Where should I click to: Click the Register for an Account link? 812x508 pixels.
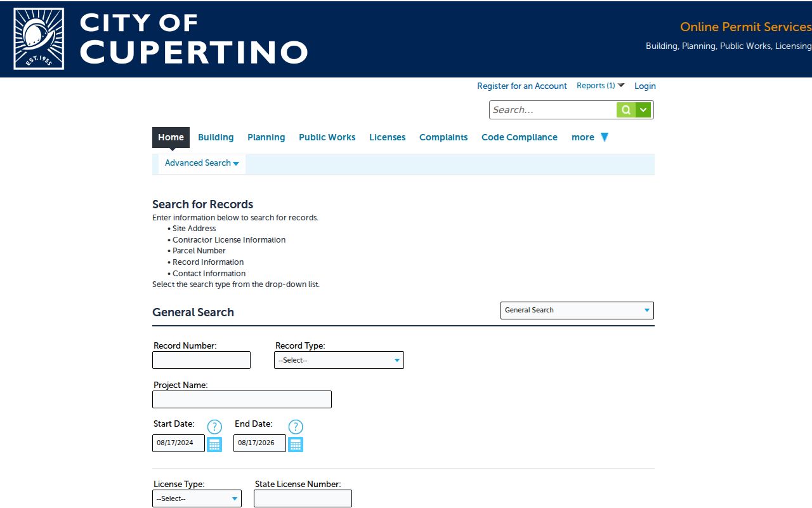tap(522, 86)
